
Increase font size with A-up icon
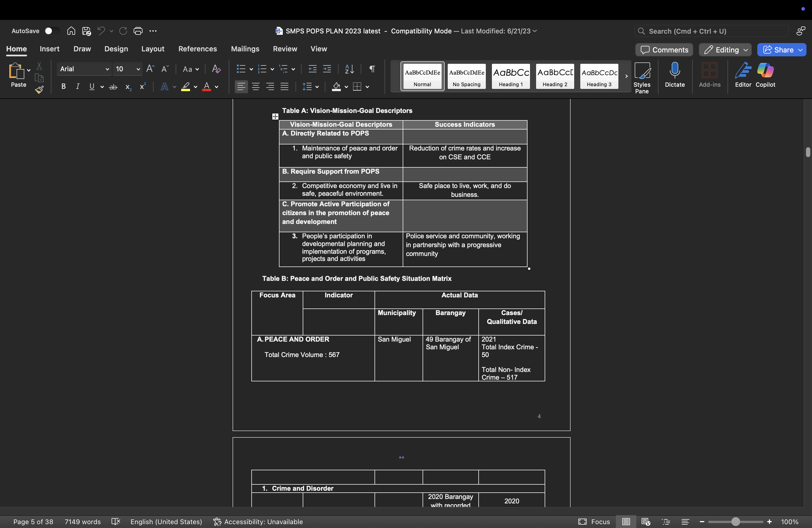pos(150,69)
